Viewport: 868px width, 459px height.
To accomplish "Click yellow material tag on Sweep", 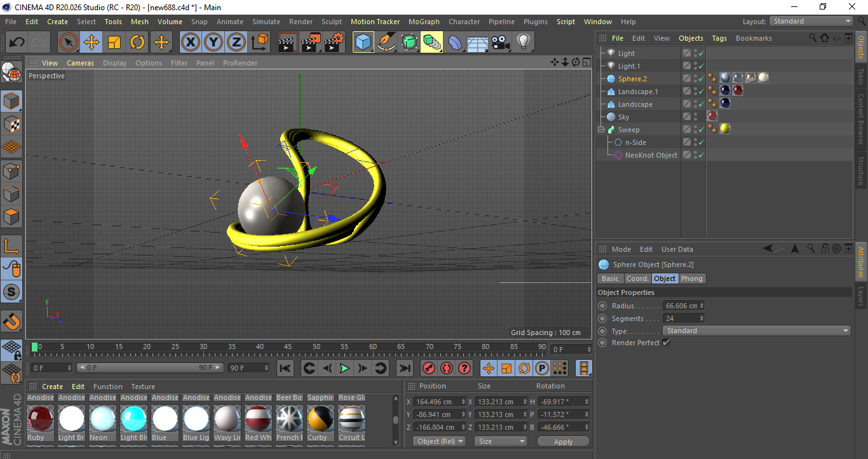I will (x=725, y=129).
